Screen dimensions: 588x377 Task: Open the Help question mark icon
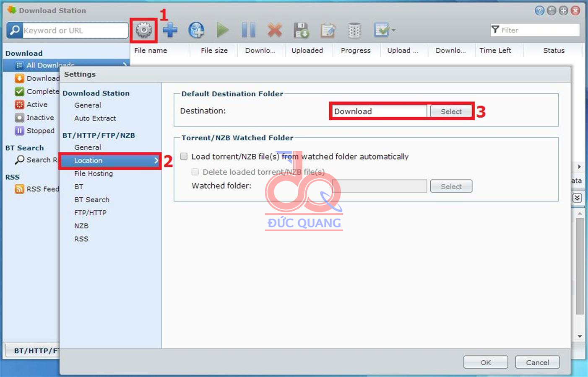[x=540, y=10]
